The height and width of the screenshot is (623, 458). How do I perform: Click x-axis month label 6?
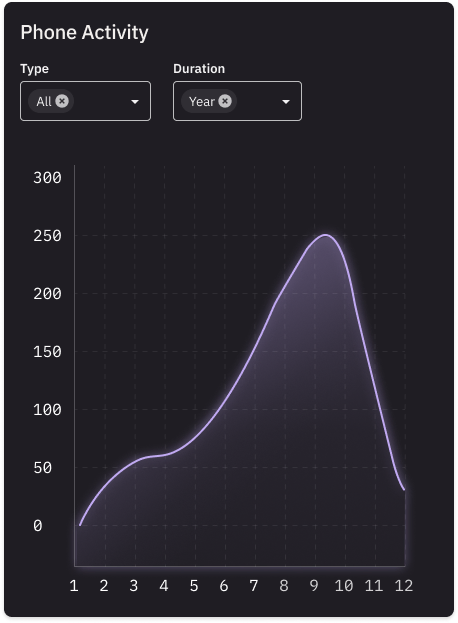point(224,586)
